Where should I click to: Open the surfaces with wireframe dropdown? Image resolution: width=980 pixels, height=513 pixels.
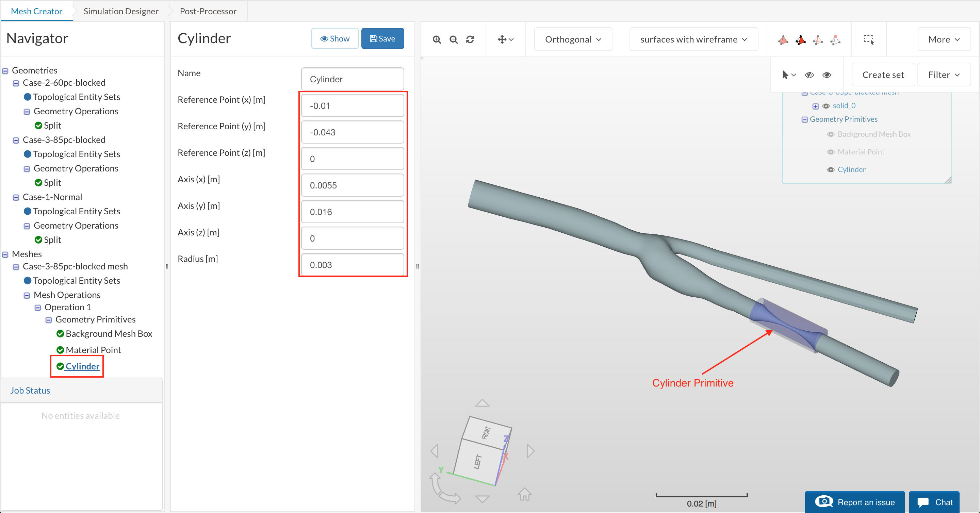click(693, 39)
